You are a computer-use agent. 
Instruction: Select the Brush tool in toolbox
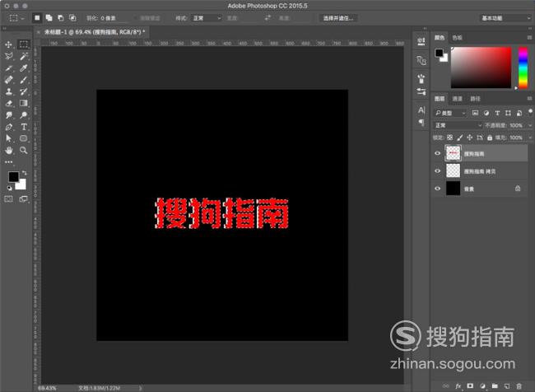[x=24, y=80]
